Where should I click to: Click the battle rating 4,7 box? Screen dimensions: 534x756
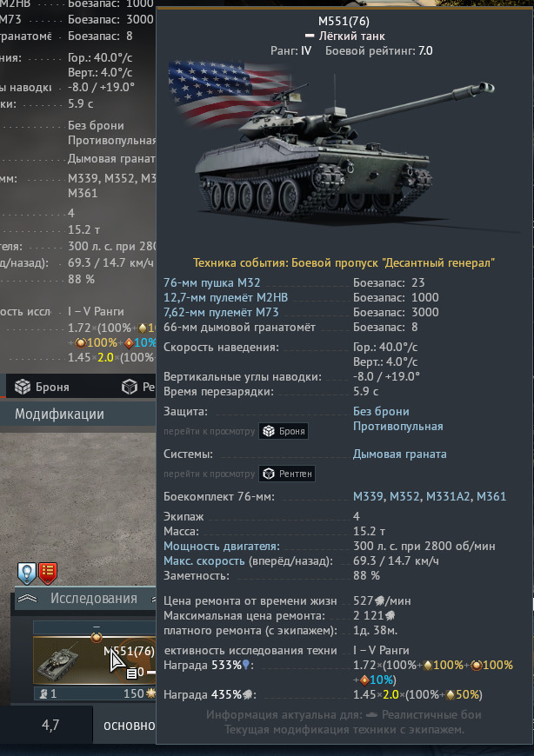[50, 725]
